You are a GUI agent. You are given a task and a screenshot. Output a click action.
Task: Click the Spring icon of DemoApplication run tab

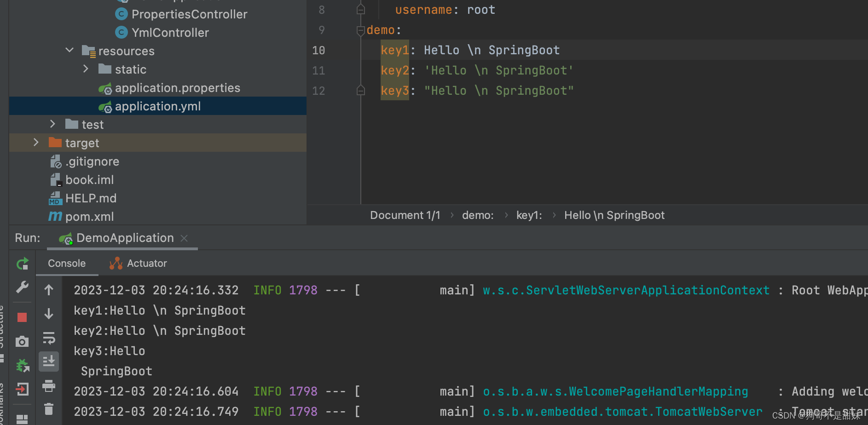tap(66, 238)
